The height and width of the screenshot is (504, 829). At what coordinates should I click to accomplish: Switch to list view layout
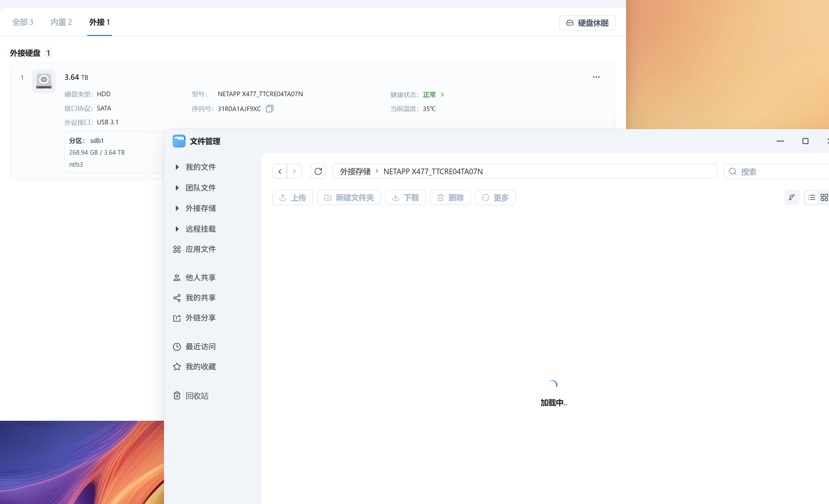click(812, 197)
